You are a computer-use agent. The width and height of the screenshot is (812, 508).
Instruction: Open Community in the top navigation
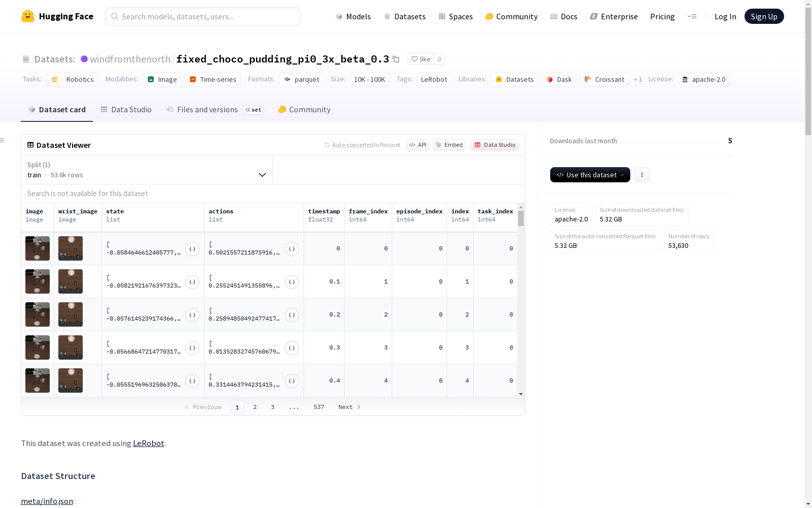(x=512, y=16)
